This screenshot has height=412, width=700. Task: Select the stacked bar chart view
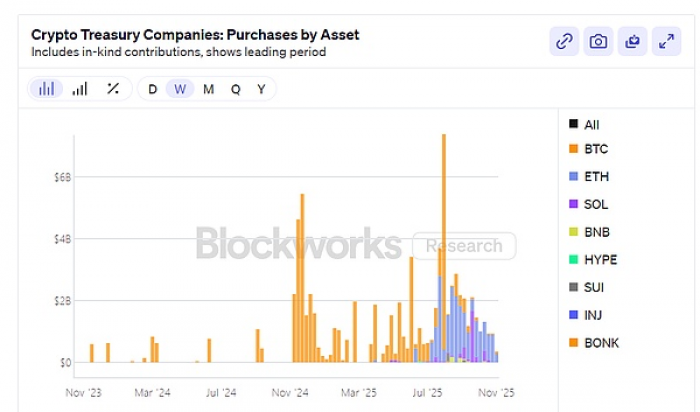tap(46, 89)
